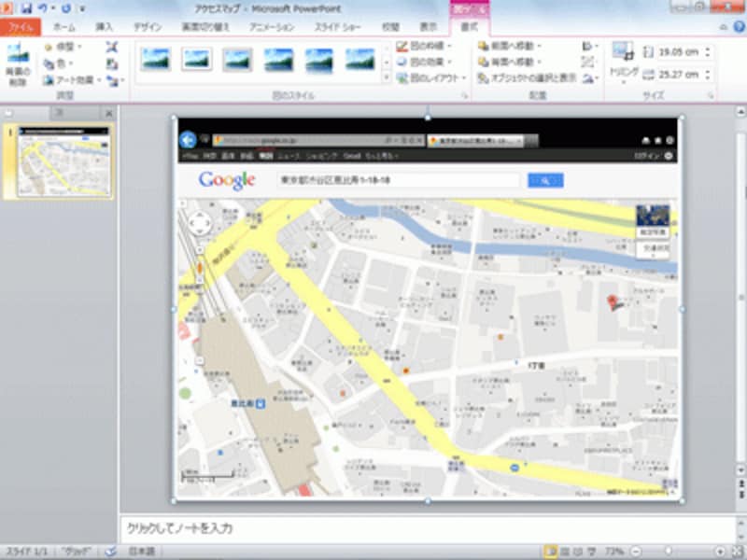The height and width of the screenshot is (560, 747).
Task: Click the picture styles gallery row-down arrow
Action: pos(387,63)
